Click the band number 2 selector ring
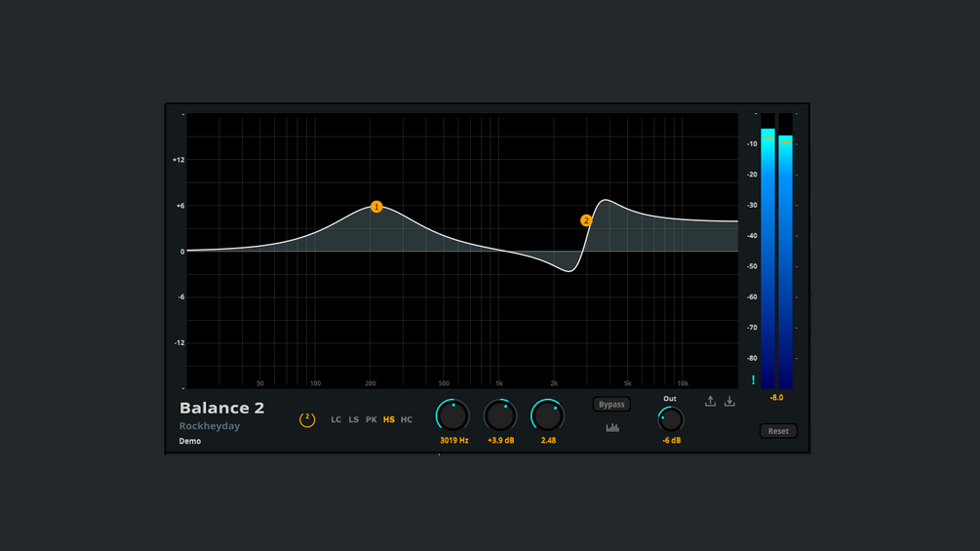Viewport: 980px width, 551px height. 307,419
